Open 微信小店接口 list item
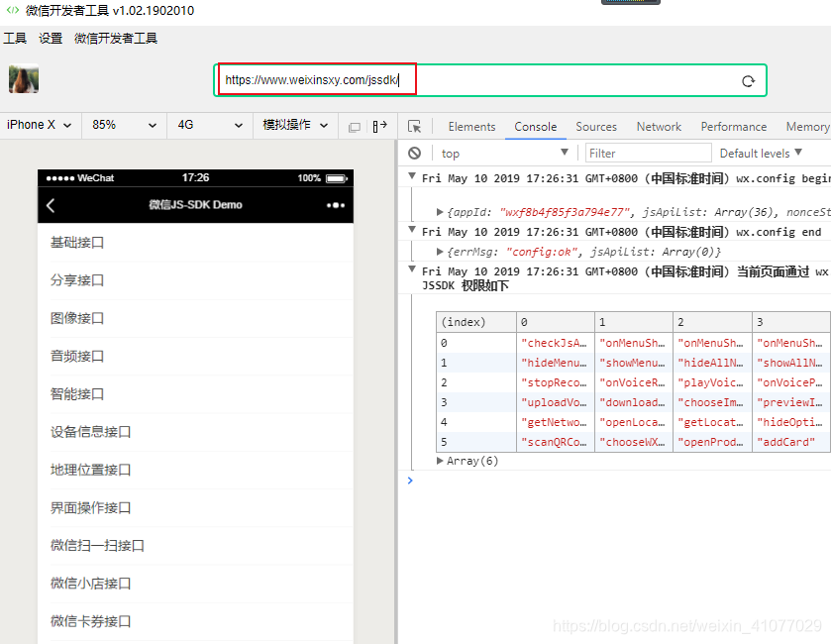 click(195, 584)
